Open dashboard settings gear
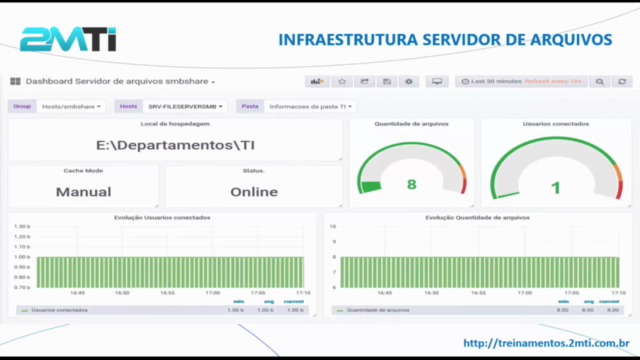Image resolution: width=640 pixels, height=360 pixels. 409,82
